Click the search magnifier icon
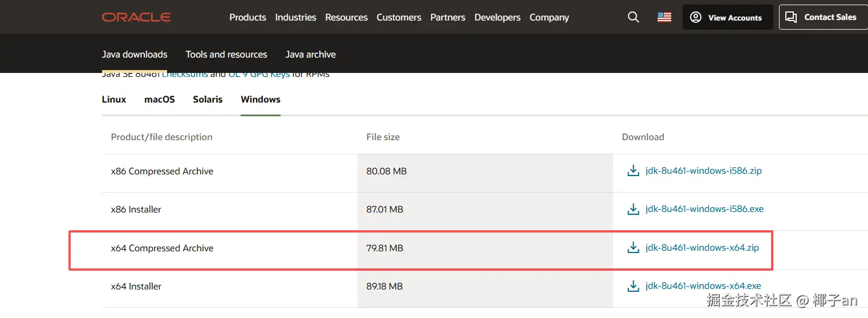The image size is (868, 318). tap(633, 17)
